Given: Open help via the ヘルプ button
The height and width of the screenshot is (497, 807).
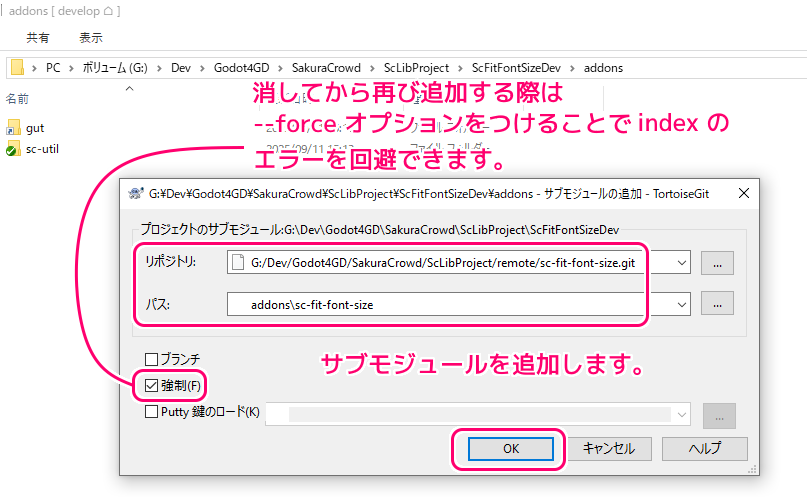Looking at the screenshot, I should click(x=705, y=449).
